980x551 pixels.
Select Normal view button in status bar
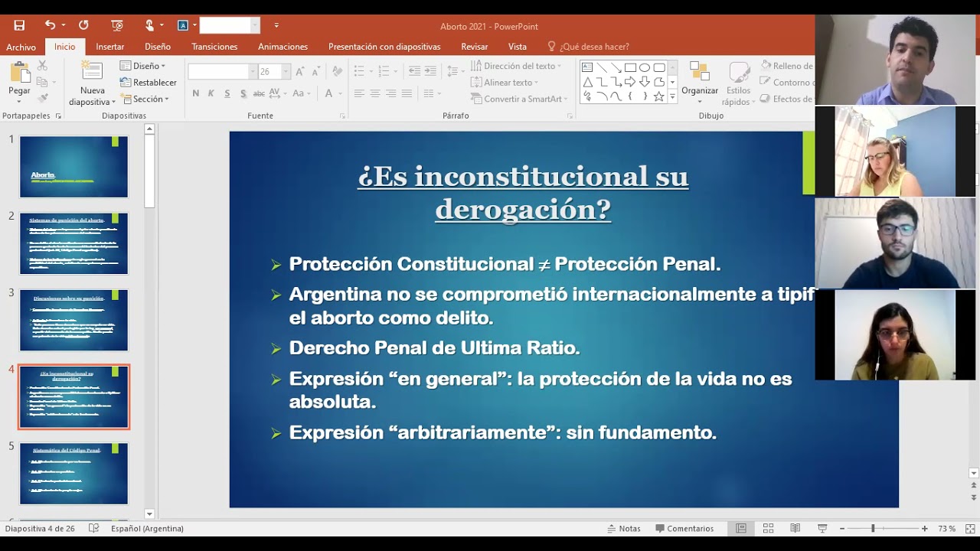741,528
